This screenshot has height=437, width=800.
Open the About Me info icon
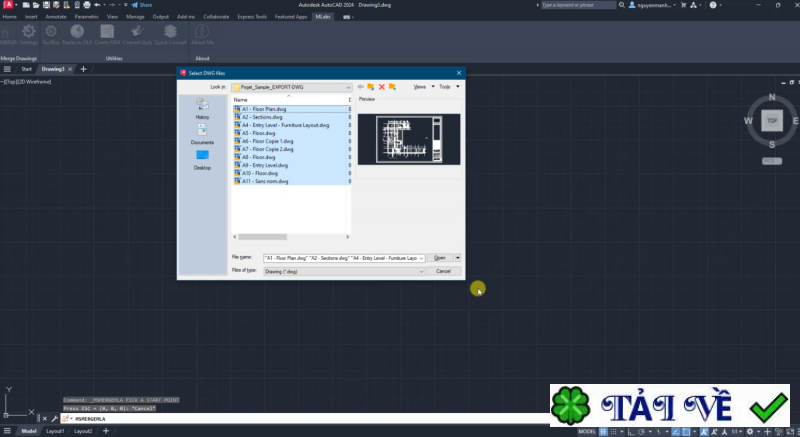pyautogui.click(x=202, y=33)
